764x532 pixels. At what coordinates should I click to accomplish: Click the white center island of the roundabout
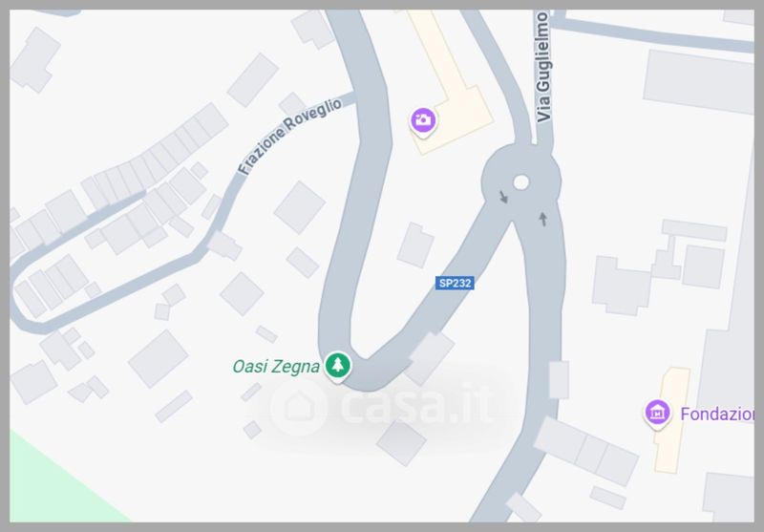click(x=520, y=182)
